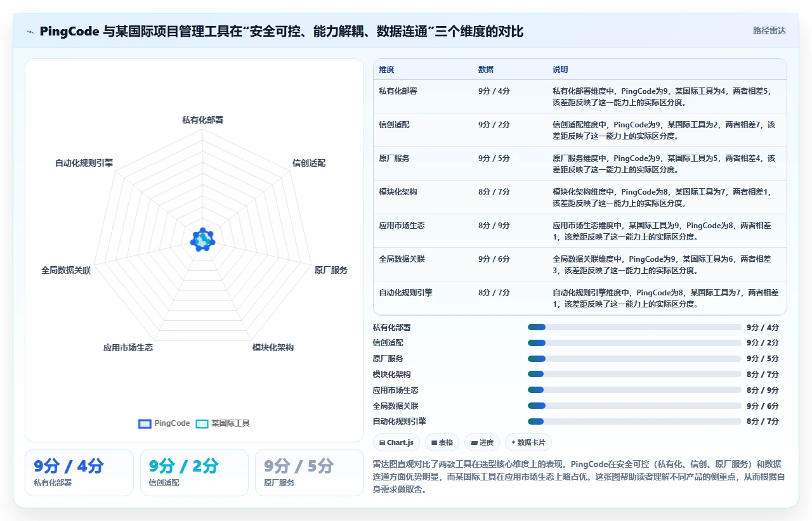Click the 信创适配 axis label on the radar
Viewport: 812px width, 521px height.
coord(309,163)
